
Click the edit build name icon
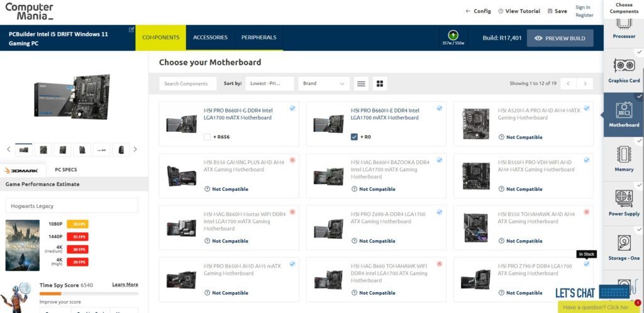pos(131,30)
